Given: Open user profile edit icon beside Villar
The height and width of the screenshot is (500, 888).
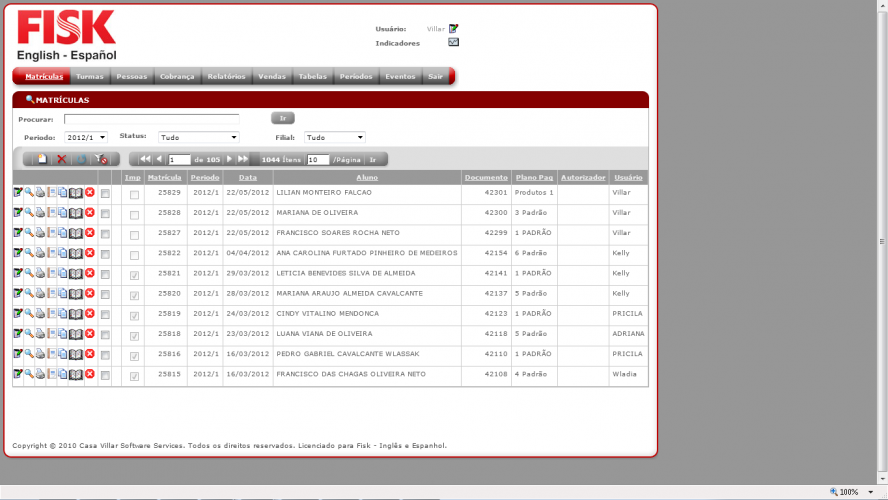Looking at the screenshot, I should pos(453,28).
